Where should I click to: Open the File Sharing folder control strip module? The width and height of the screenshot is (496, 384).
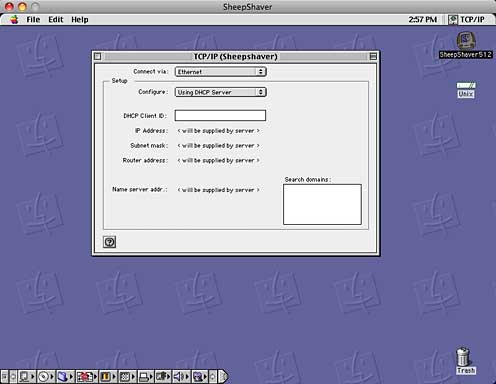65,377
